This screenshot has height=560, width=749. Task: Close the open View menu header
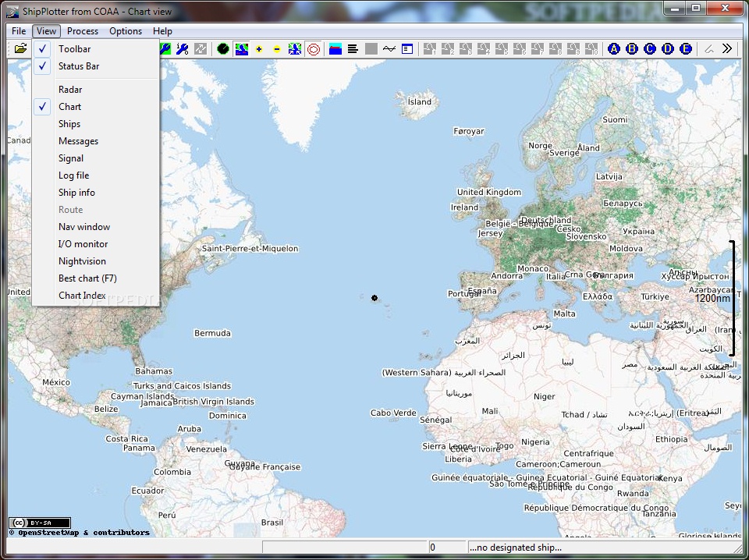click(x=46, y=31)
